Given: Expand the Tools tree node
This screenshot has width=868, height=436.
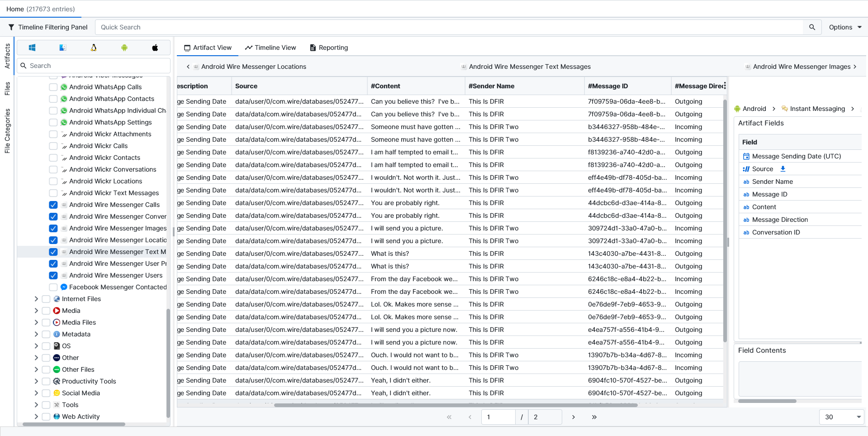Looking at the screenshot, I should 36,405.
